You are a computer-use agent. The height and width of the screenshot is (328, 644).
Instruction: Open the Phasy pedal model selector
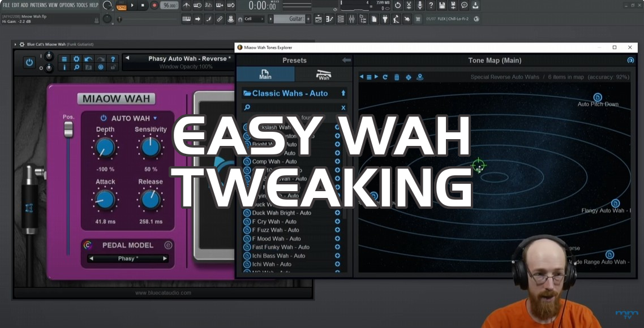click(128, 258)
